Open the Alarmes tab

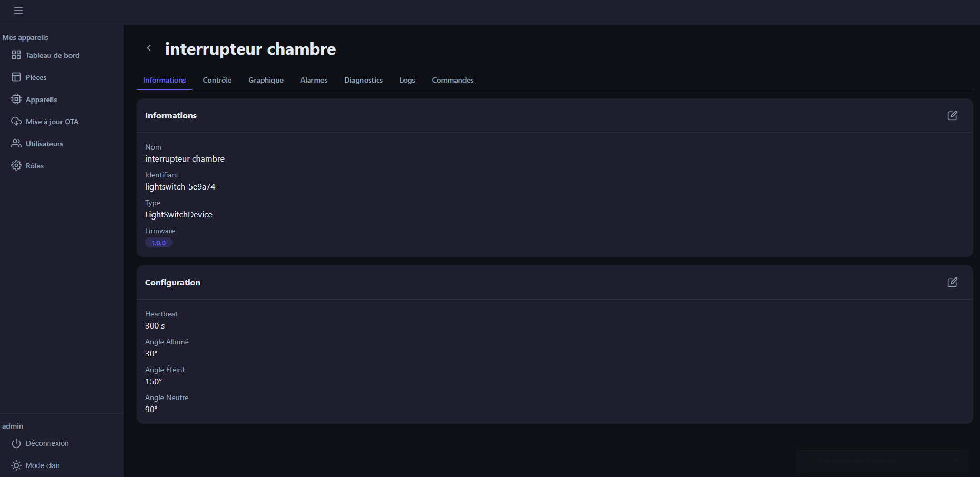314,80
